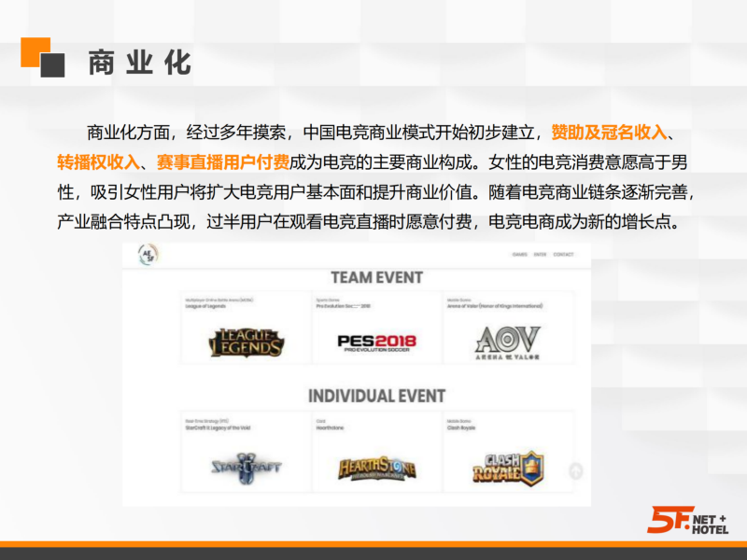Click the orange text 赛事直播用户付费
The image size is (747, 560).
[x=222, y=162]
